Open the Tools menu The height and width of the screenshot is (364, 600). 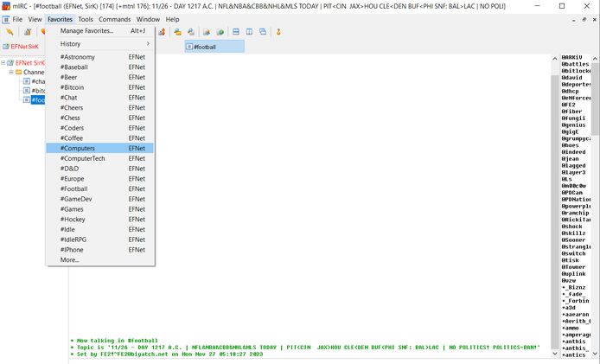click(x=86, y=19)
